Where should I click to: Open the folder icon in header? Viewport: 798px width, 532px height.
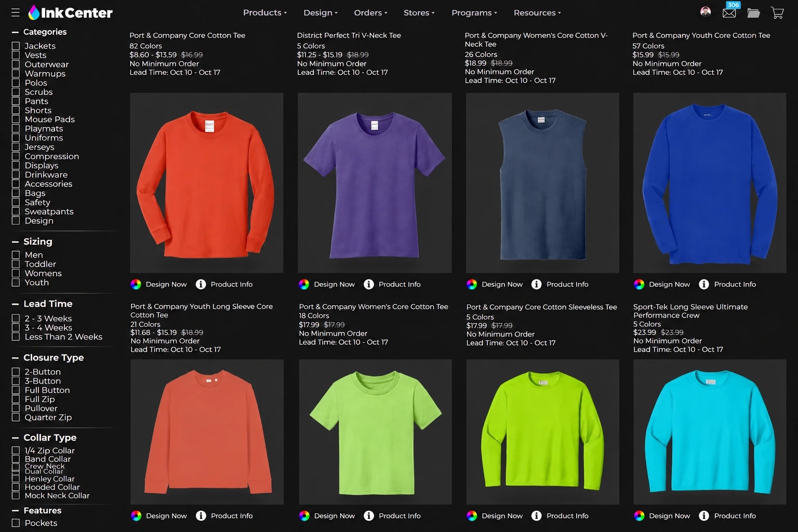(753, 12)
